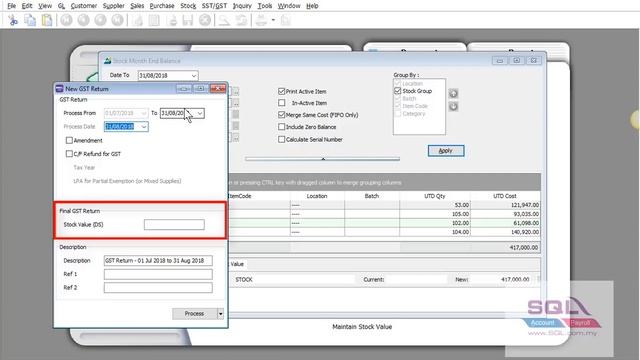Click Stock Month End Balance window icon

click(107, 60)
